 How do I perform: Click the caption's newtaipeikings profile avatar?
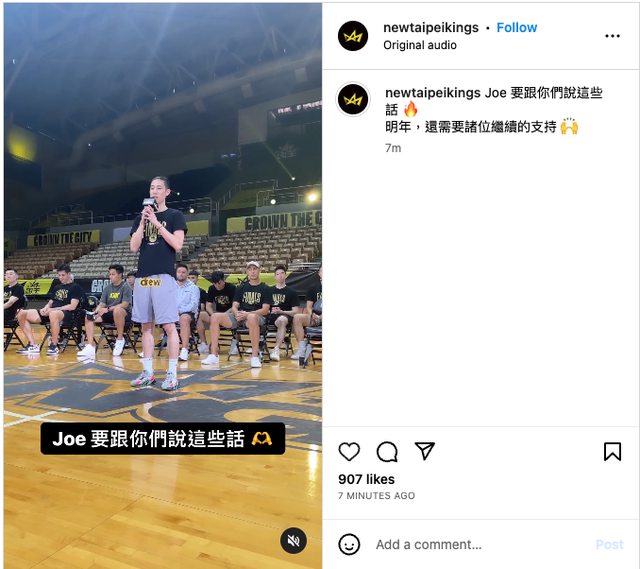pos(353,99)
